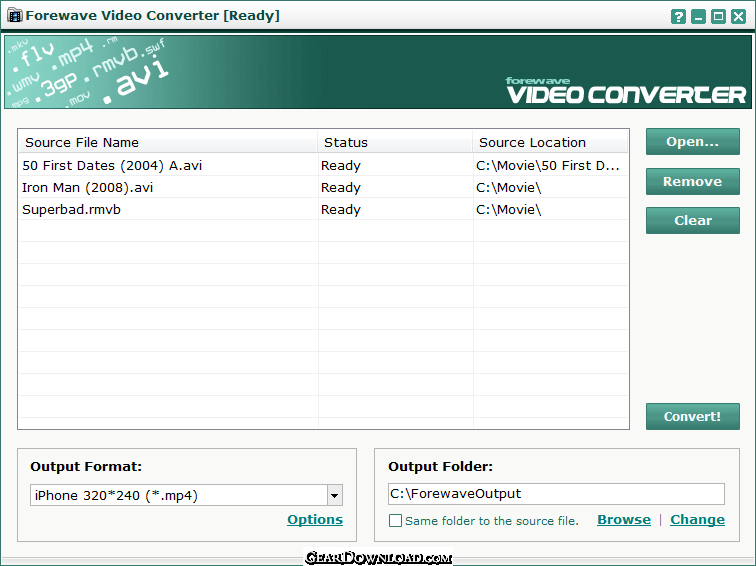Select the Superbad.rmvb file

[x=71, y=210]
